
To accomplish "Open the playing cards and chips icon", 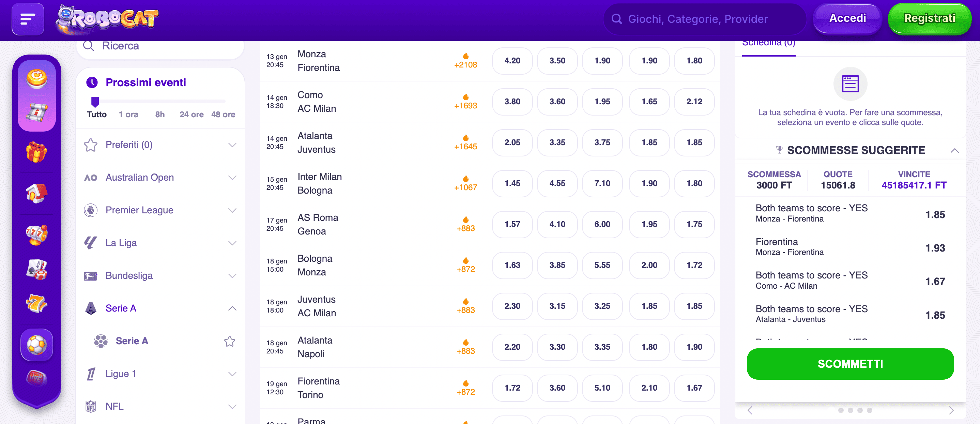I will (36, 269).
